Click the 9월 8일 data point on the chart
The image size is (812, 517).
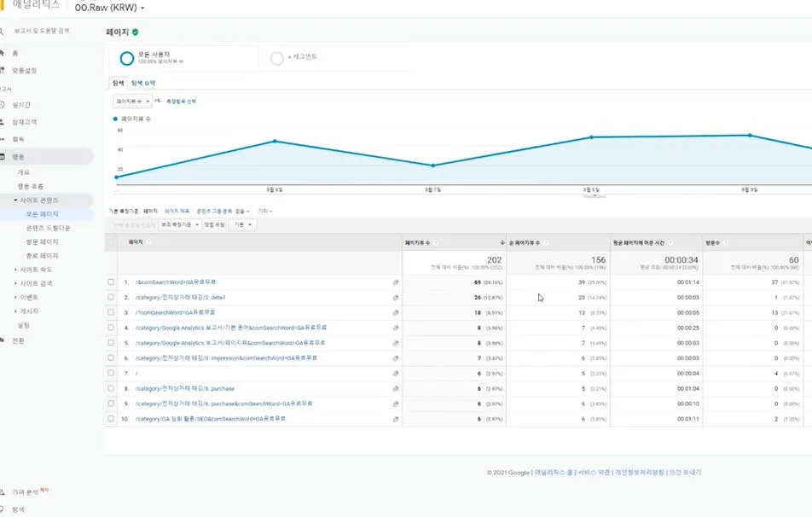591,137
